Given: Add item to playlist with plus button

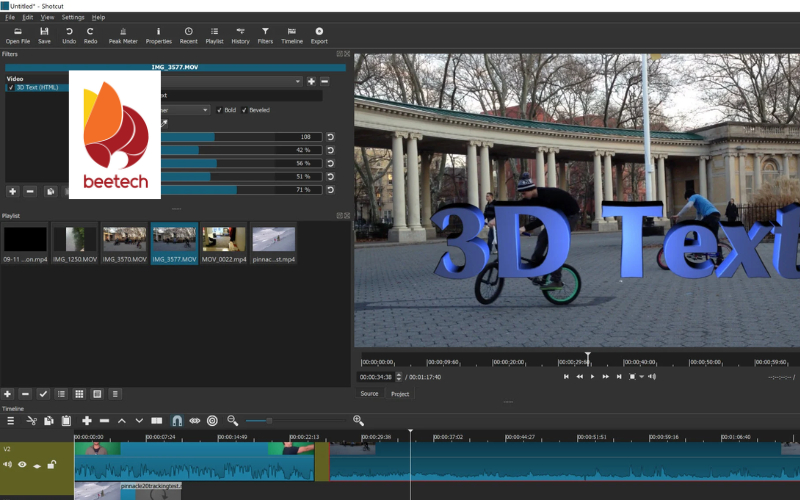Looking at the screenshot, I should 7,394.
